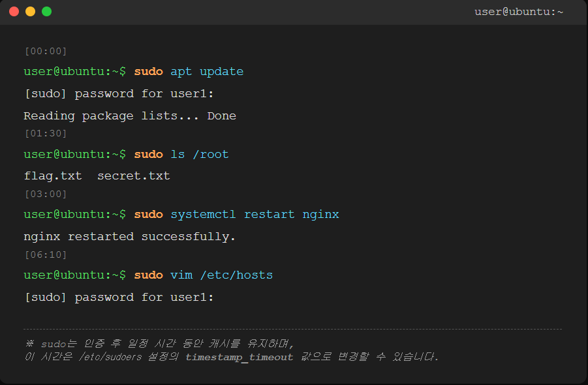Minimize the terminal with the yellow button
The image size is (588, 385).
(31, 12)
